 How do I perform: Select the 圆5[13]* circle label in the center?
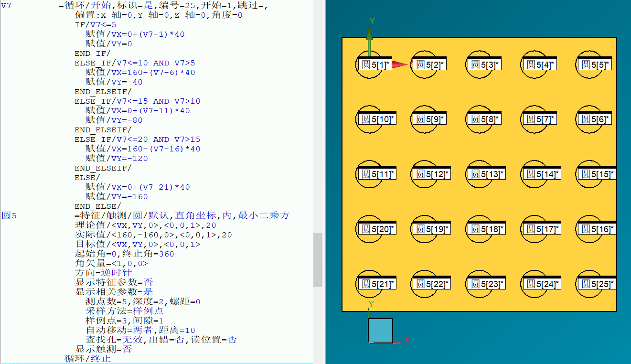coord(485,174)
